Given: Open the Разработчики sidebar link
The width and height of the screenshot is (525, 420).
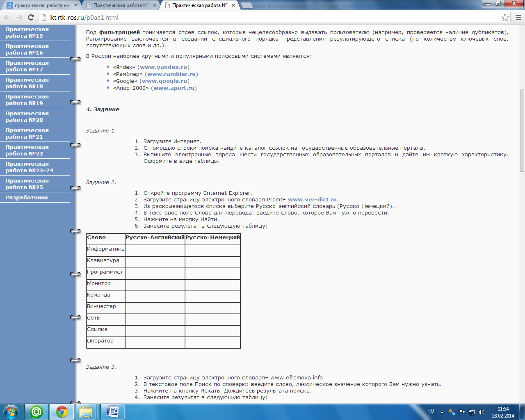Looking at the screenshot, I should [27, 198].
